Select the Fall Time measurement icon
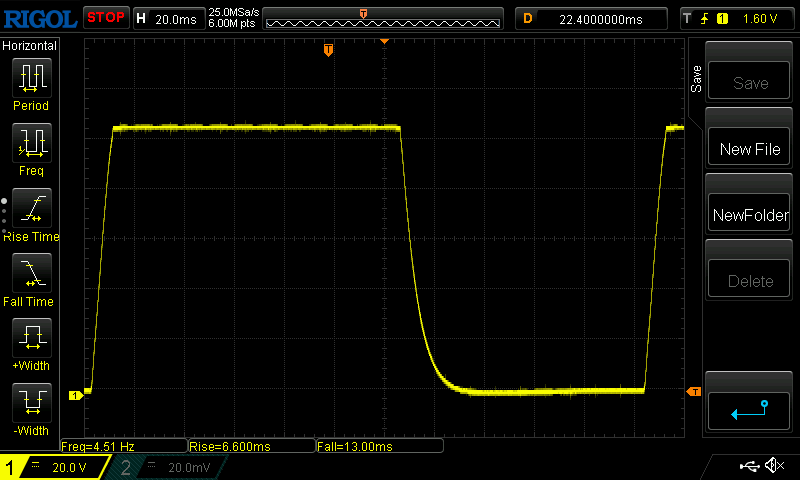This screenshot has height=480, width=800. tap(32, 272)
